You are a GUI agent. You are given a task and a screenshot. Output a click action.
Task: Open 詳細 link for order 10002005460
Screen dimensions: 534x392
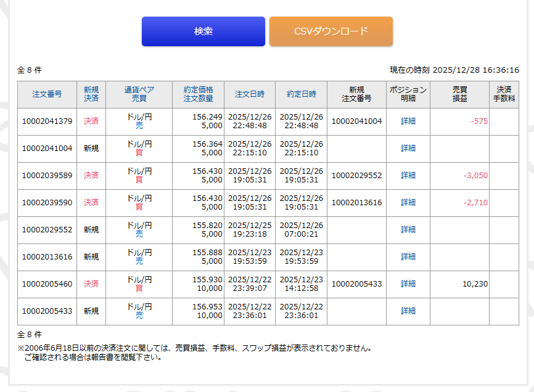click(x=408, y=284)
